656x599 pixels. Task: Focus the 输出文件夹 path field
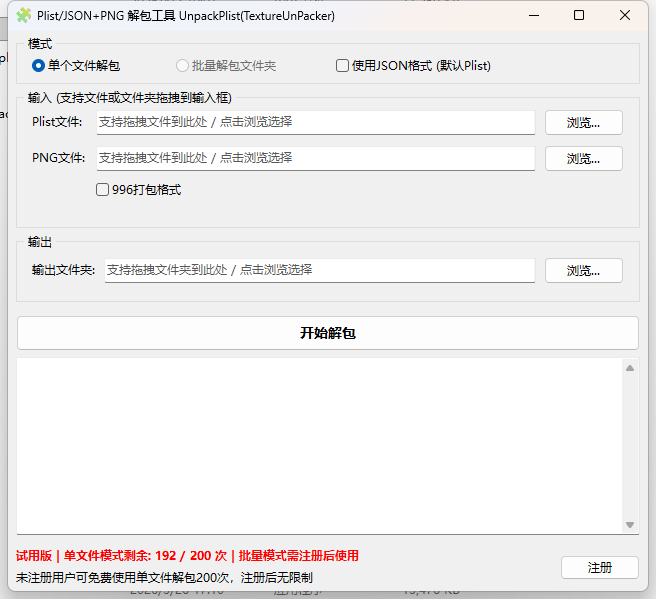click(320, 271)
